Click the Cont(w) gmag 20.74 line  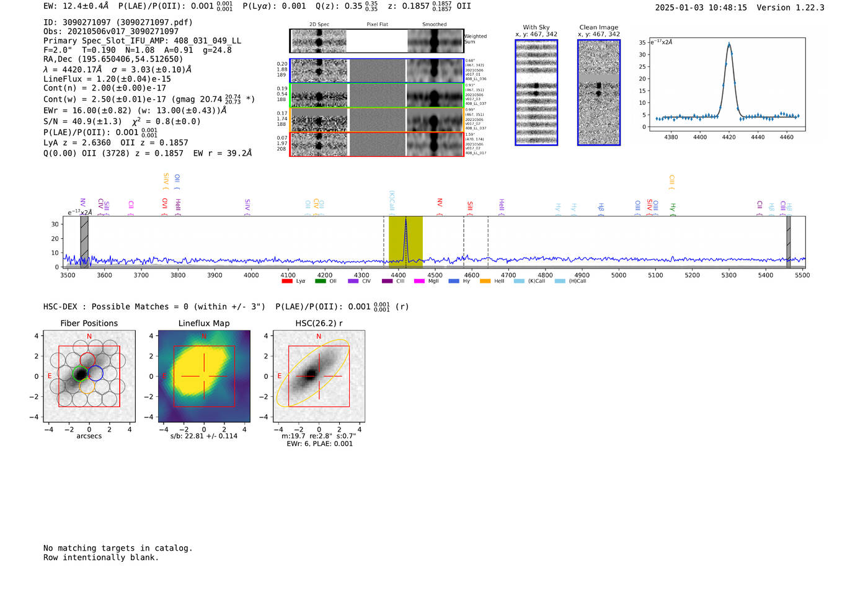pos(149,99)
